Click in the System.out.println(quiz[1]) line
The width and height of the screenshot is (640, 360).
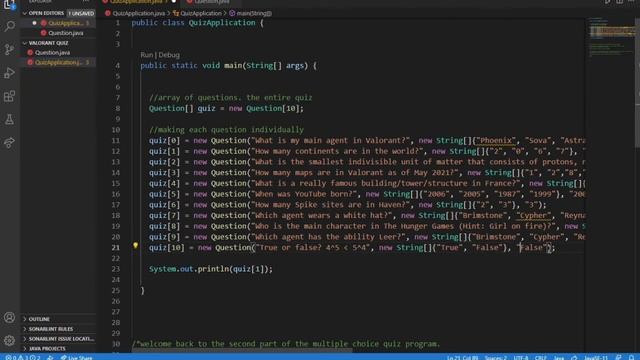[x=211, y=269]
